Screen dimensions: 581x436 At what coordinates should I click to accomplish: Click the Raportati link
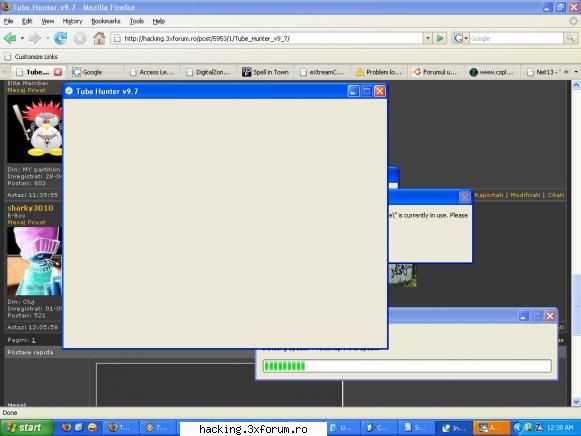pyautogui.click(x=489, y=195)
